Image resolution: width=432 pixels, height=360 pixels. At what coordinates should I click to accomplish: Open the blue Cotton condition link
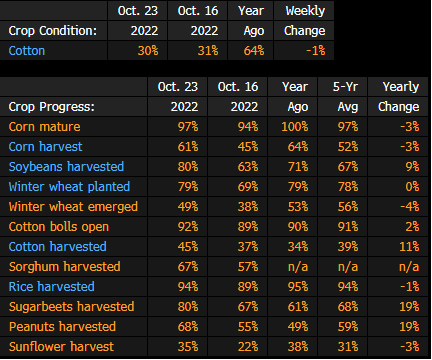pyautogui.click(x=27, y=51)
